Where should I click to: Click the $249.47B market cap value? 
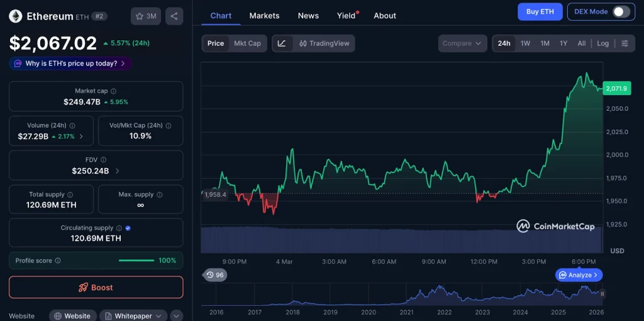point(82,101)
